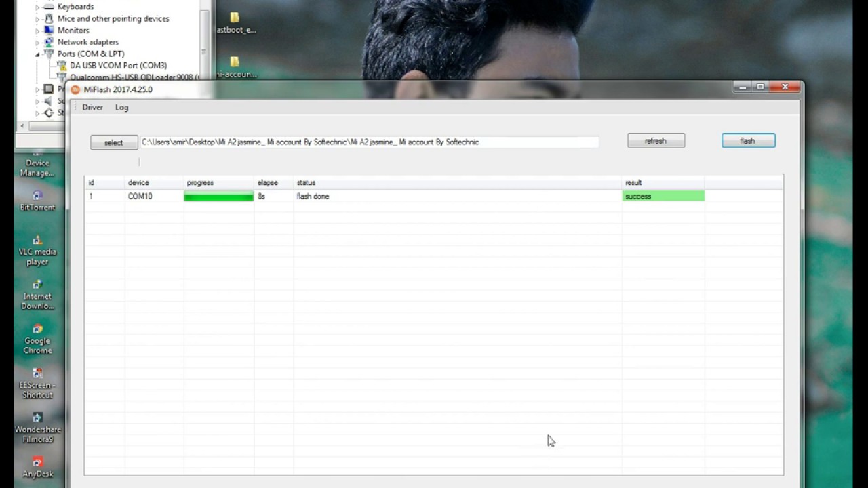Viewport: 868px width, 488px height.
Task: Select the EEScreen Shortcut desktop icon
Action: point(37,384)
